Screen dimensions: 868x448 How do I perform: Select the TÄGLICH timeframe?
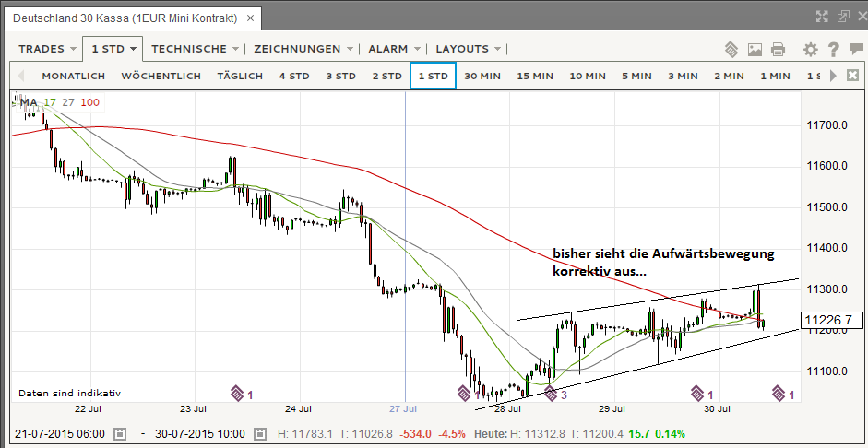pyautogui.click(x=240, y=76)
